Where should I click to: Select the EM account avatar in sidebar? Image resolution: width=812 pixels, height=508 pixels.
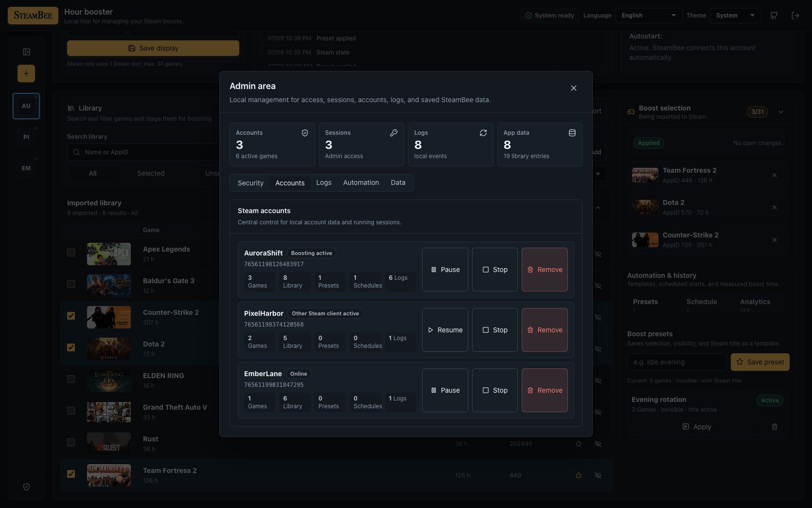[26, 168]
